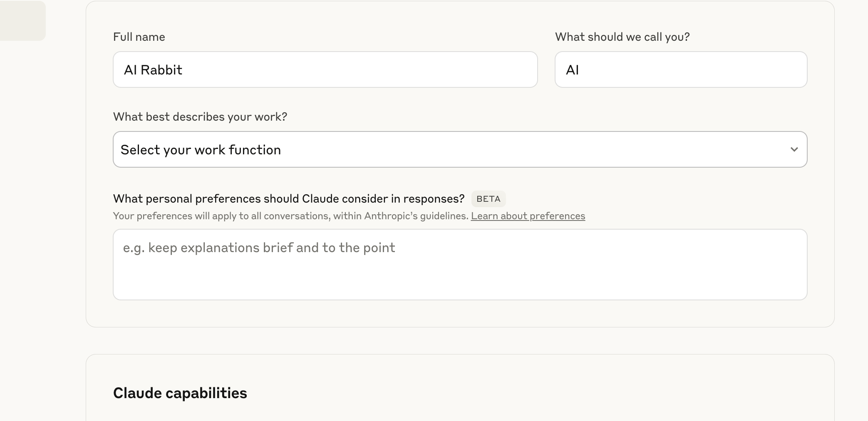Click the "AI" nickname text
Viewport: 868px width, 421px height.
pyautogui.click(x=572, y=70)
